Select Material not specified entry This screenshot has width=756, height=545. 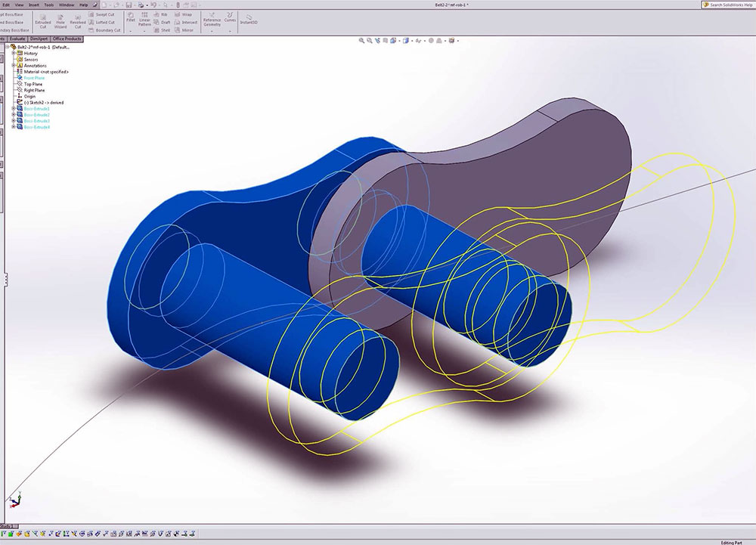[x=45, y=72]
